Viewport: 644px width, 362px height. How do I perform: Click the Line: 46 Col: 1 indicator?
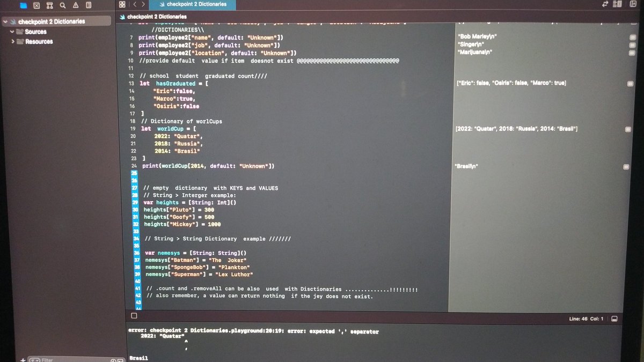click(586, 319)
